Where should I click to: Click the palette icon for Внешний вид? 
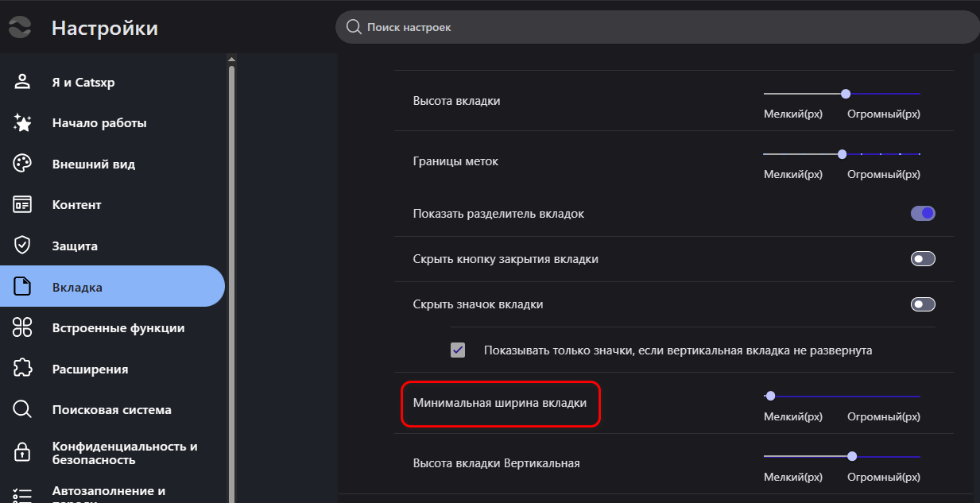point(22,164)
